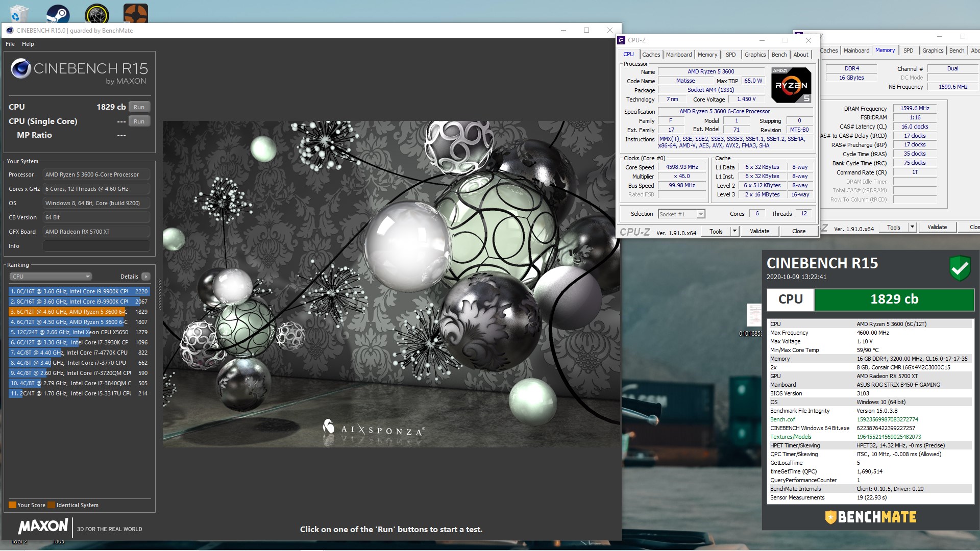Select ranking row 7 i7-4770K score 822
The height and width of the screenshot is (551, 980).
pyautogui.click(x=79, y=353)
